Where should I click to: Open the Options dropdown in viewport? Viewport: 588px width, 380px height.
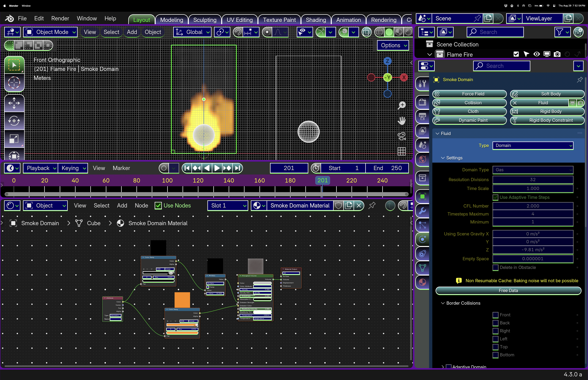click(393, 45)
